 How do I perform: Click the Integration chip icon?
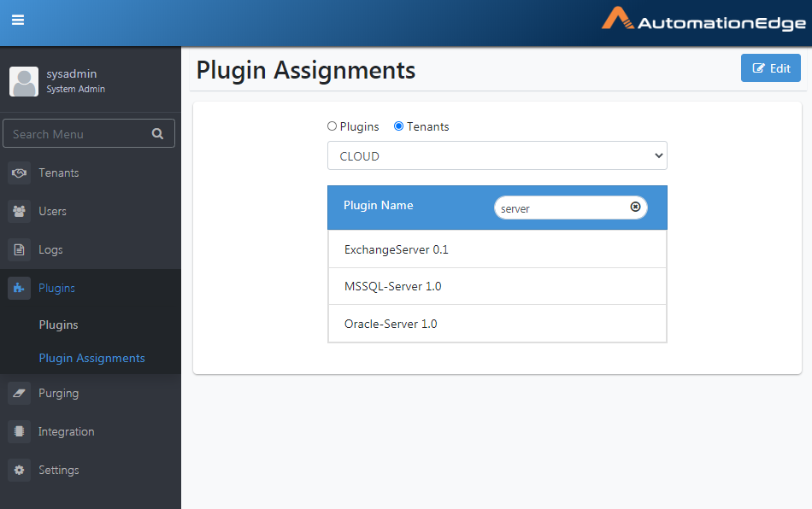point(19,431)
